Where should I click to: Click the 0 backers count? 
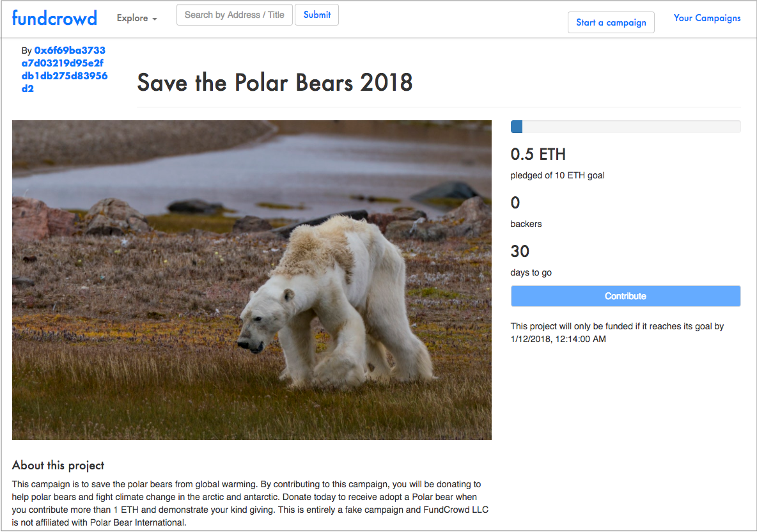pyautogui.click(x=515, y=202)
